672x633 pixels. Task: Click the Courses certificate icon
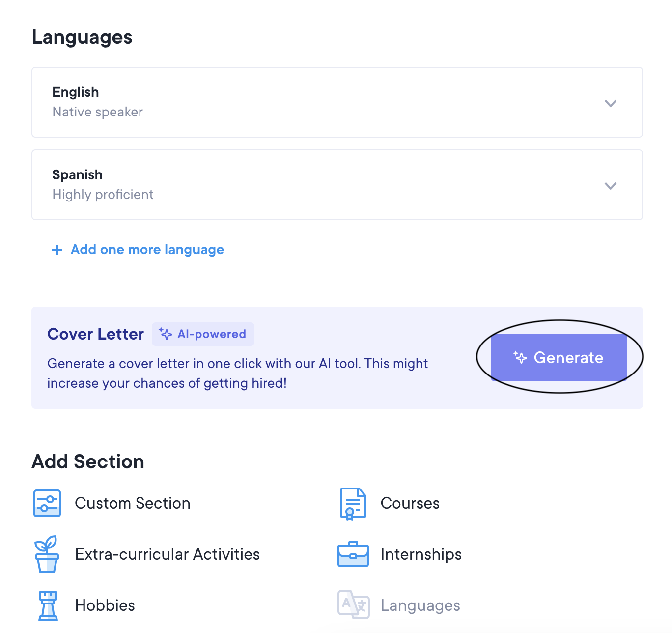point(353,504)
